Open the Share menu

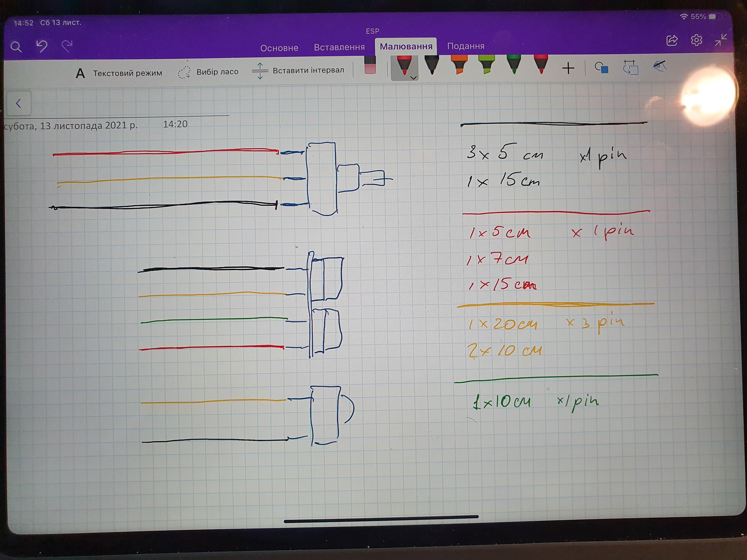coord(672,41)
